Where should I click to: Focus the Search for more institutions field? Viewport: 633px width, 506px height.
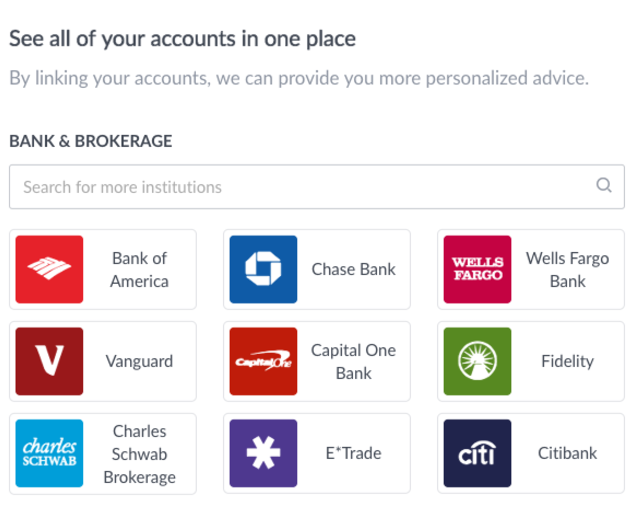317,187
